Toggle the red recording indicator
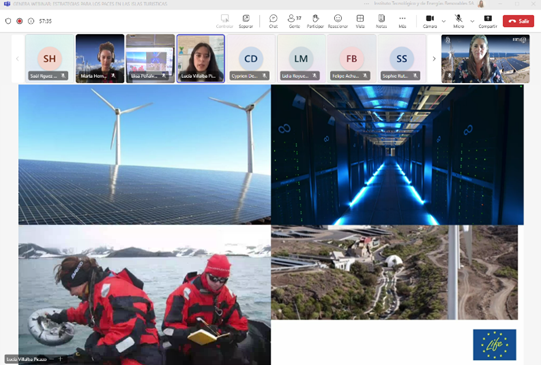Screen dimensions: 541x365 [x=20, y=21]
